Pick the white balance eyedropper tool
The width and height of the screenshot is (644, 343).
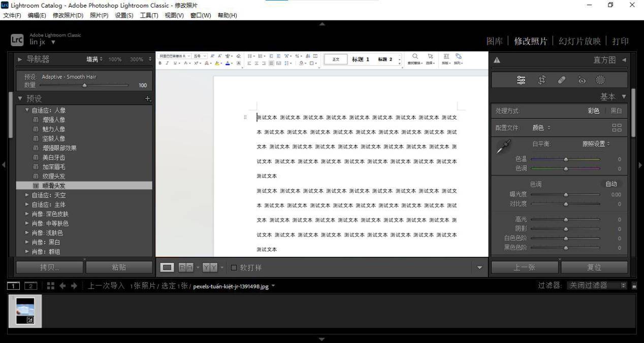click(503, 147)
